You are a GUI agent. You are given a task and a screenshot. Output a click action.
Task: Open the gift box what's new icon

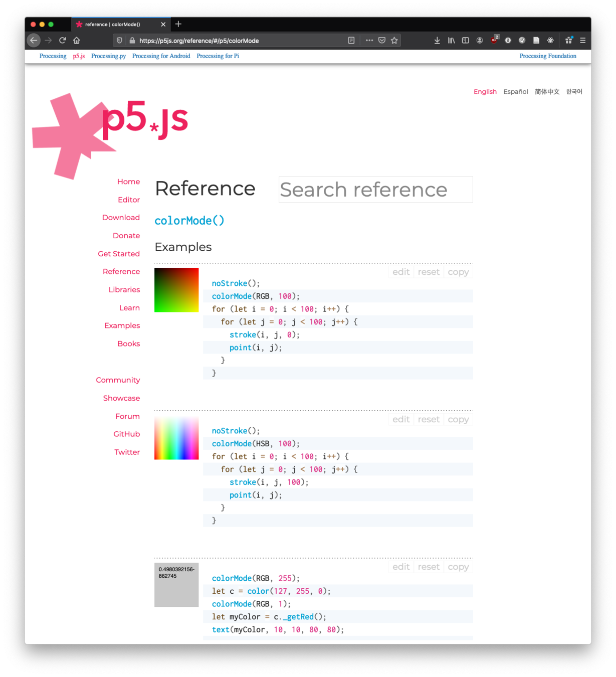569,40
